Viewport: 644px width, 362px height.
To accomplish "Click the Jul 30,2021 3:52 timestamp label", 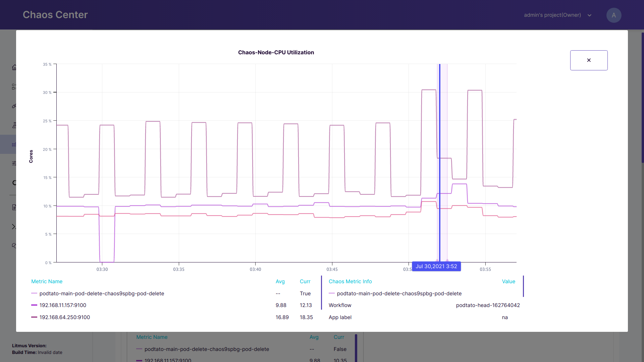I will click(x=436, y=266).
